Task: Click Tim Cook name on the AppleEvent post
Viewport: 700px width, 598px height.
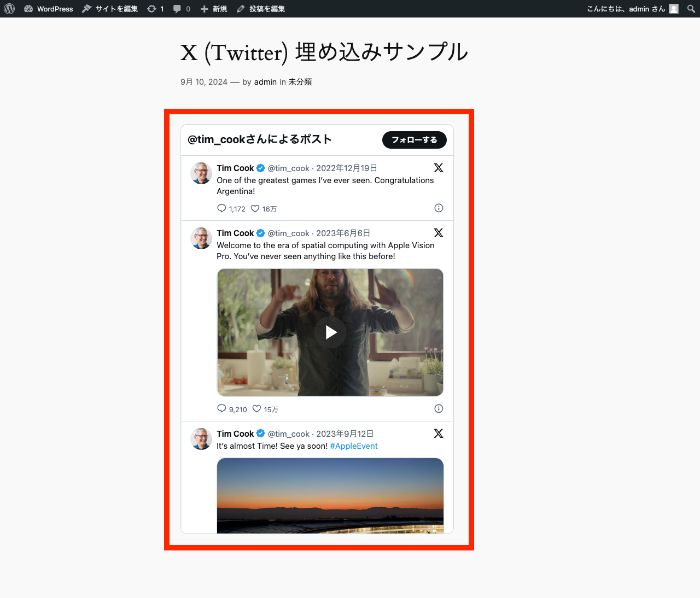Action: 235,434
